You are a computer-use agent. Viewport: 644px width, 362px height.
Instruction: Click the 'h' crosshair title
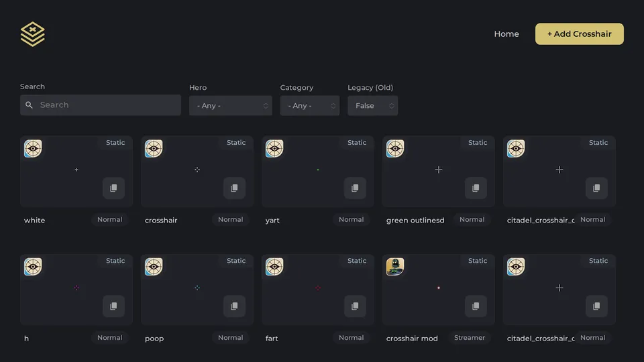(x=26, y=339)
